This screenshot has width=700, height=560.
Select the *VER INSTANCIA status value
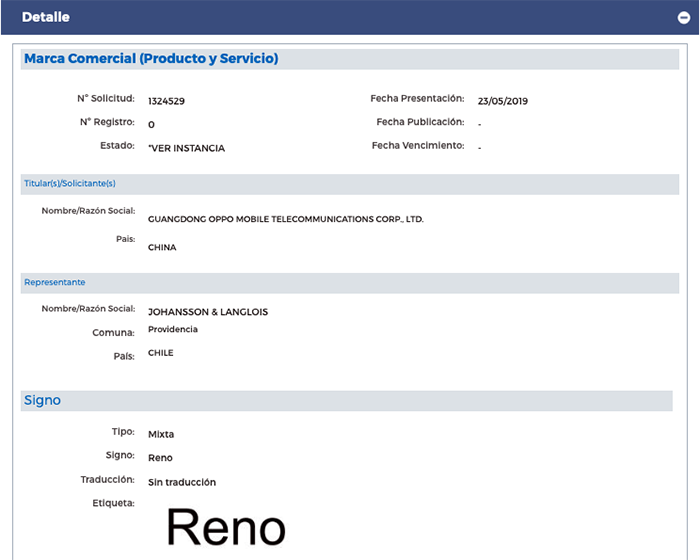[x=187, y=148]
